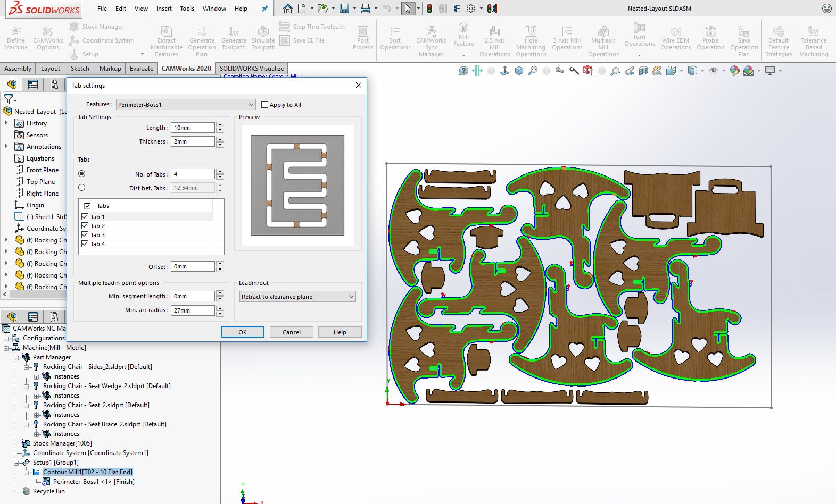The height and width of the screenshot is (504, 836).
Task: Click the Simulate Toolpath command
Action: coord(263,38)
